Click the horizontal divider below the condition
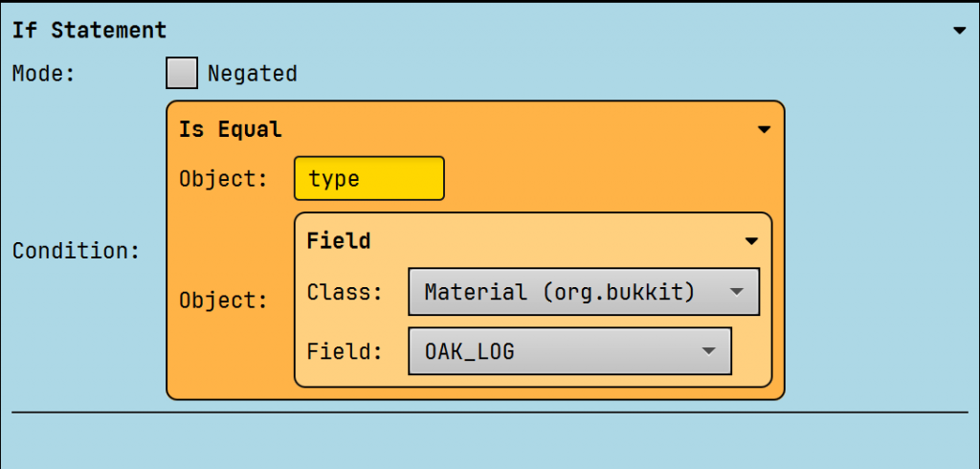980x469 pixels. pos(490,413)
